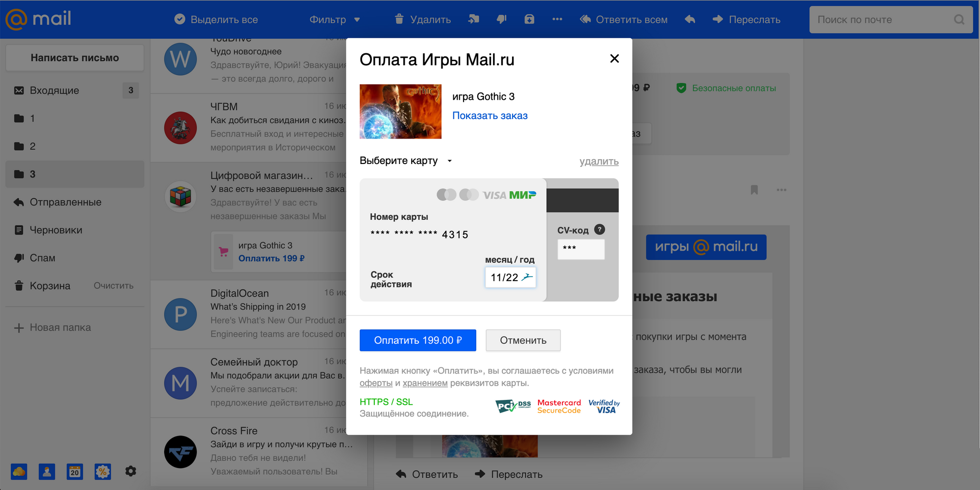Focus the CV-код input field
This screenshot has width=980, height=490.
pyautogui.click(x=581, y=249)
